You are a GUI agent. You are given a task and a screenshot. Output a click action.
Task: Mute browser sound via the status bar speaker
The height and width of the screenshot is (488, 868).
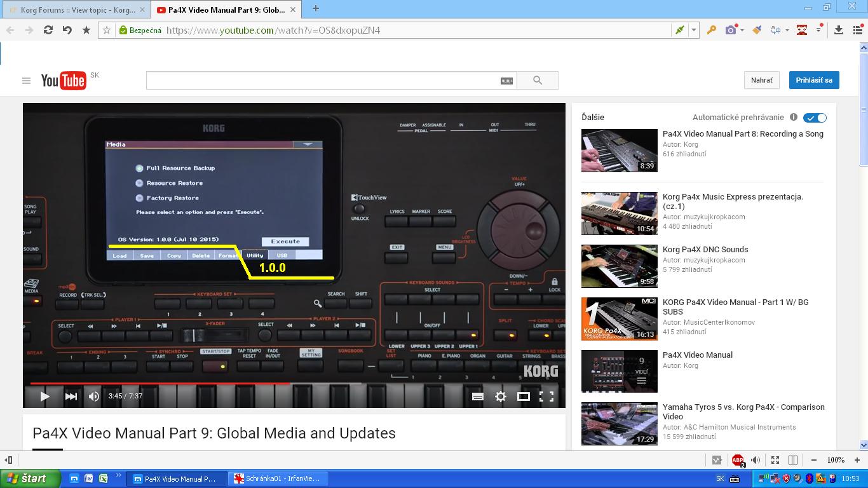coord(756,460)
